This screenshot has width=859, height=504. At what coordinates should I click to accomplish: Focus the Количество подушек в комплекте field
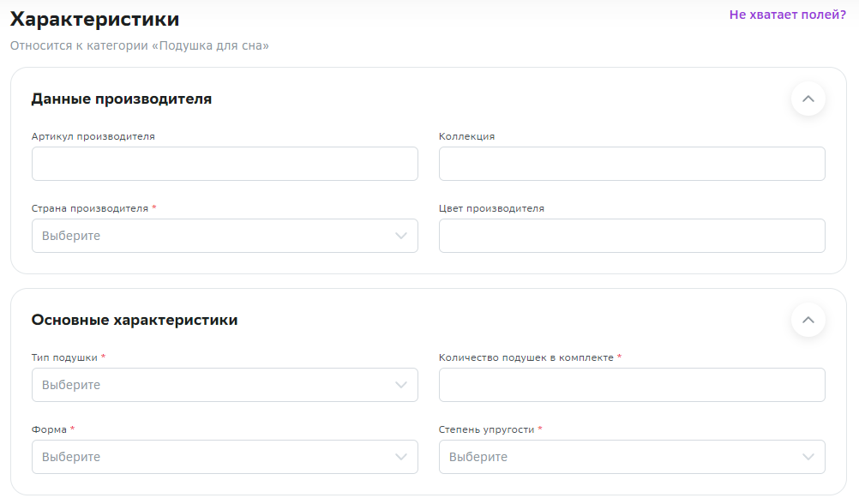(x=632, y=385)
